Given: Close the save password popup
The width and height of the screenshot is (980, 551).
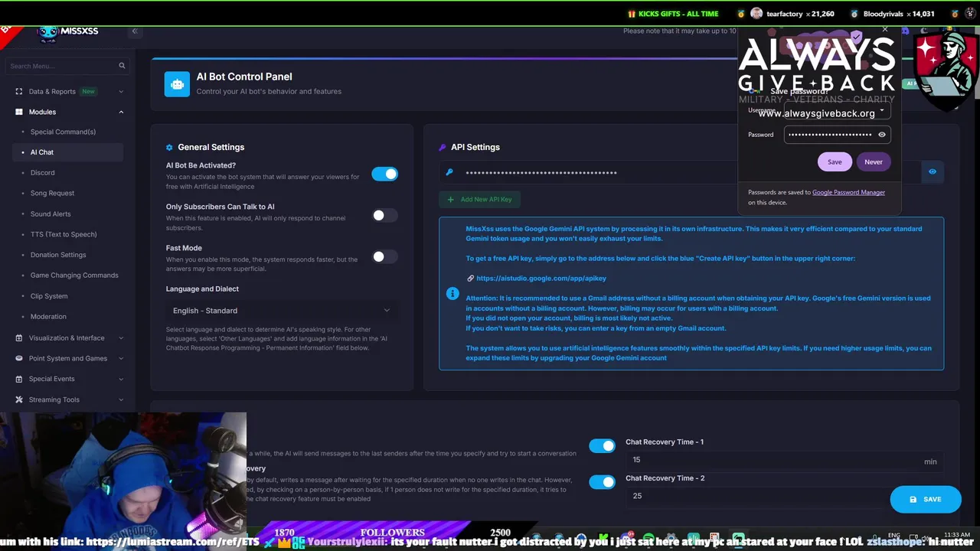Looking at the screenshot, I should pyautogui.click(x=885, y=30).
